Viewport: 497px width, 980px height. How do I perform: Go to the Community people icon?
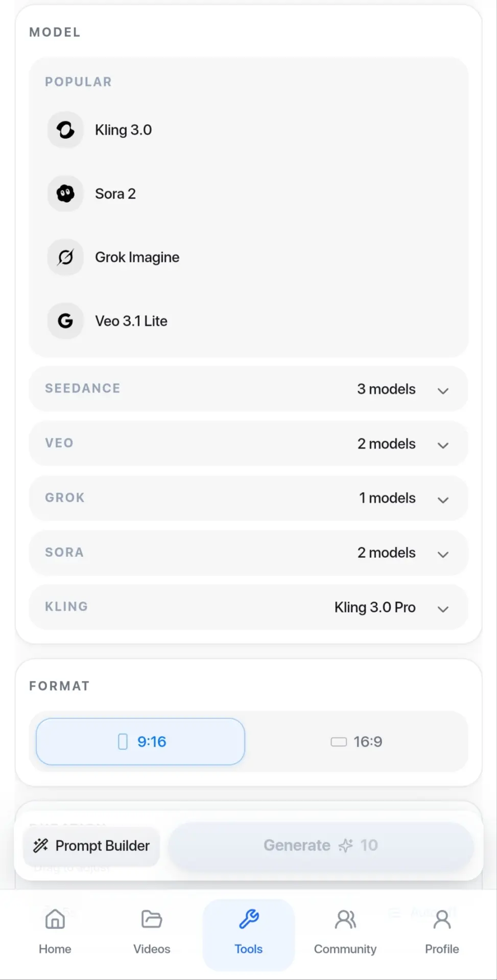pyautogui.click(x=345, y=919)
